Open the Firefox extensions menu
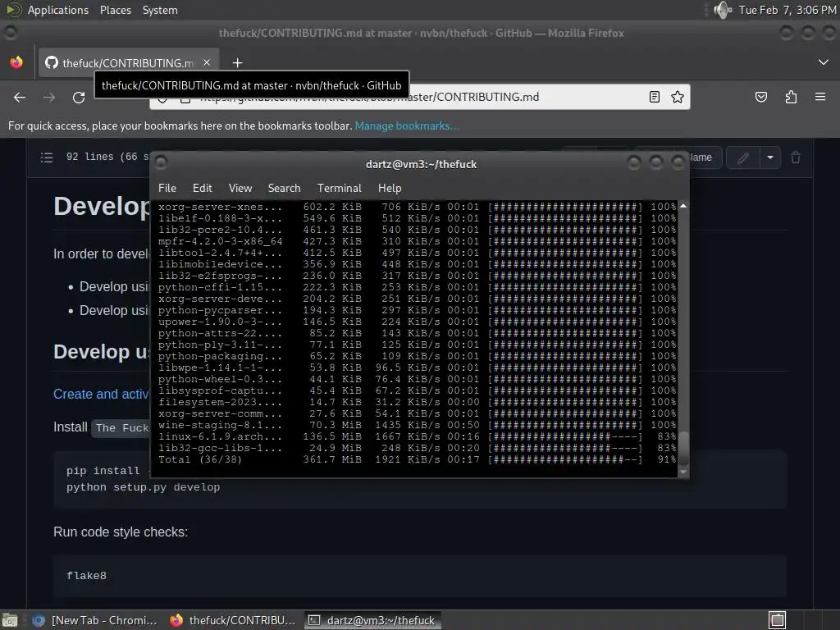Viewport: 840px width, 630px height. click(791, 97)
